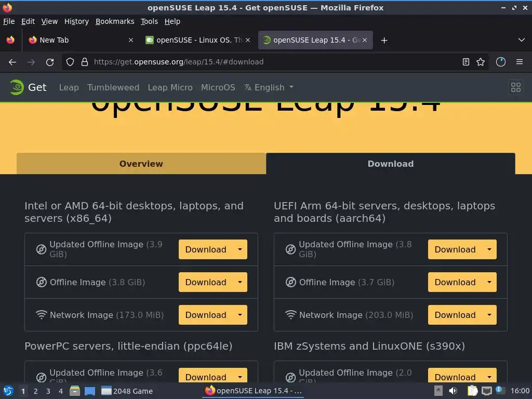Switch to virtual desktop 3
The image size is (532, 399).
(x=48, y=391)
